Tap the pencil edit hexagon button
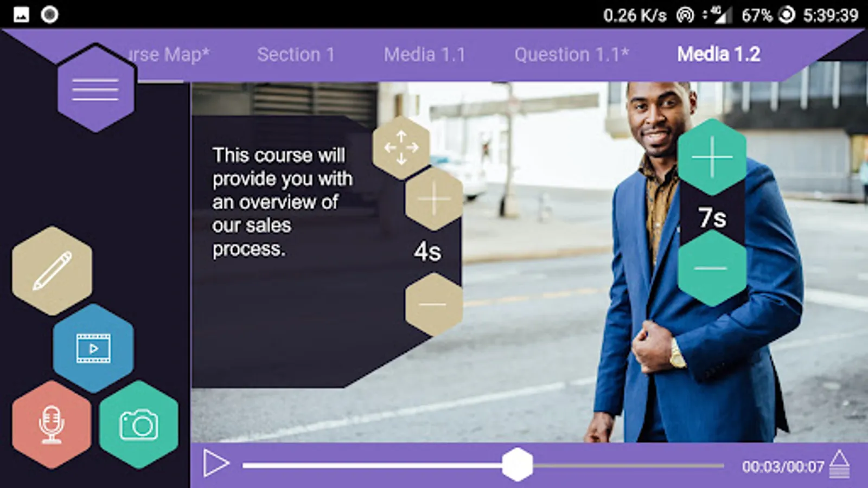This screenshot has width=868, height=488. (52, 271)
